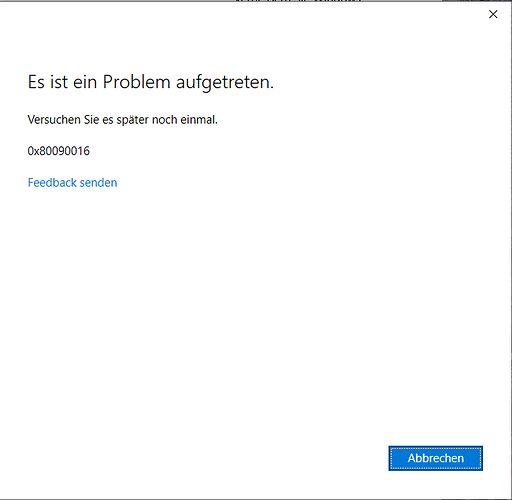Click the X icon in the window corner
Viewport: 512px width, 500px height.
pyautogui.click(x=493, y=14)
